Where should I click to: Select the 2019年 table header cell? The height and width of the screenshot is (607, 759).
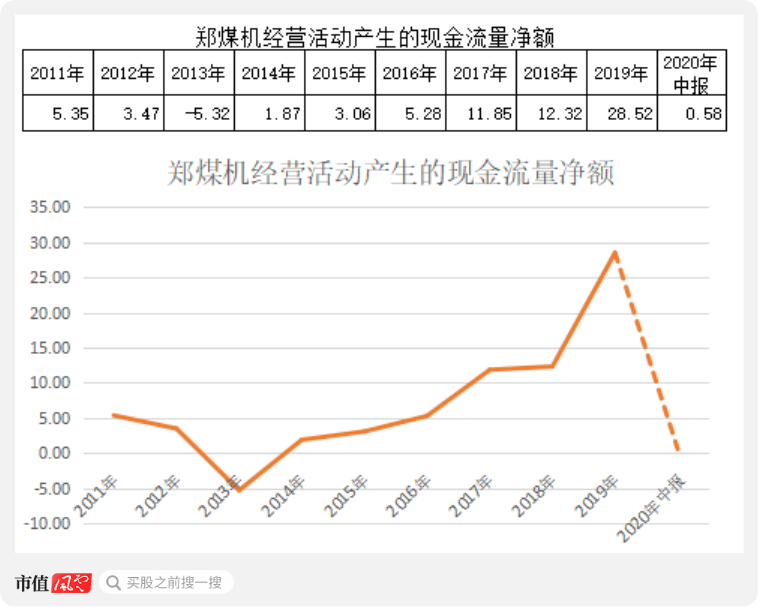[622, 73]
